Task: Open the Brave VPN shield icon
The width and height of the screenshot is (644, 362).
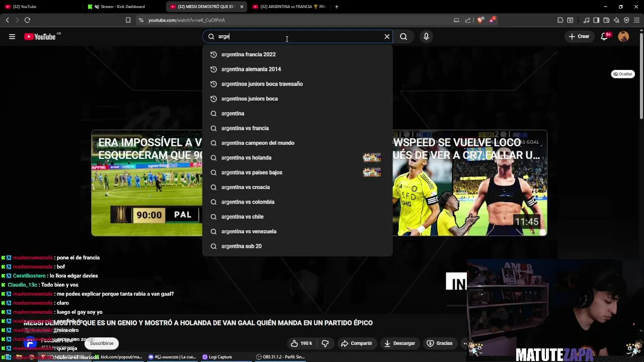Action: [x=626, y=20]
